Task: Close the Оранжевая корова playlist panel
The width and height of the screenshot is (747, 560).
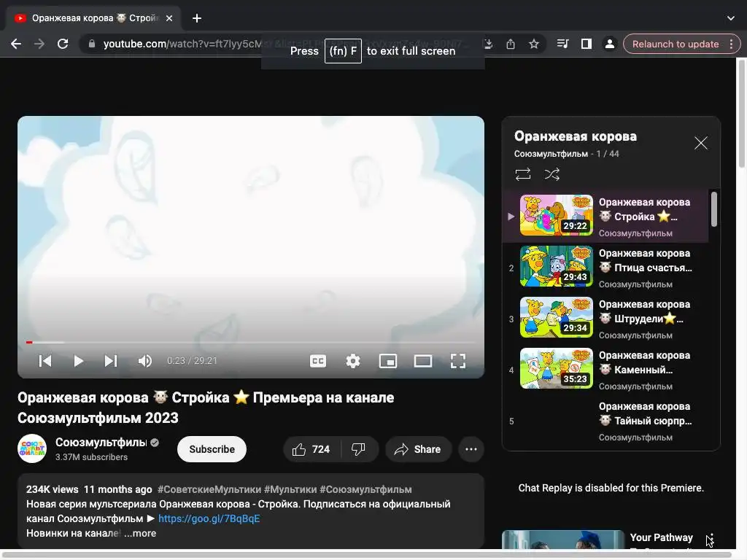Action: [701, 143]
